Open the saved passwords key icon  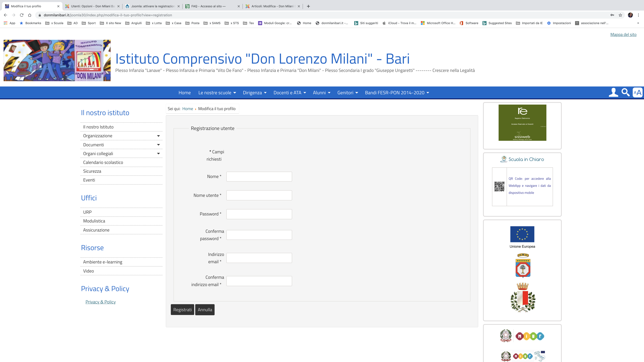[612, 15]
